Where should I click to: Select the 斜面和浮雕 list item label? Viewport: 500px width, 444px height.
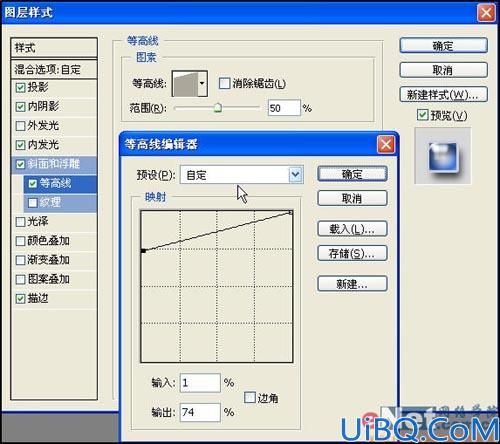[53, 164]
